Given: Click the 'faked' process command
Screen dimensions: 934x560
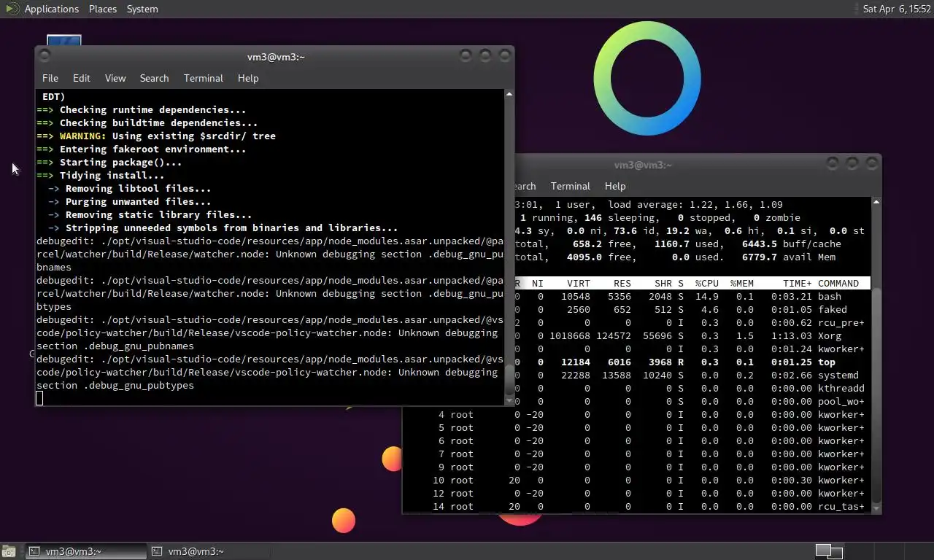Looking at the screenshot, I should coord(833,309).
